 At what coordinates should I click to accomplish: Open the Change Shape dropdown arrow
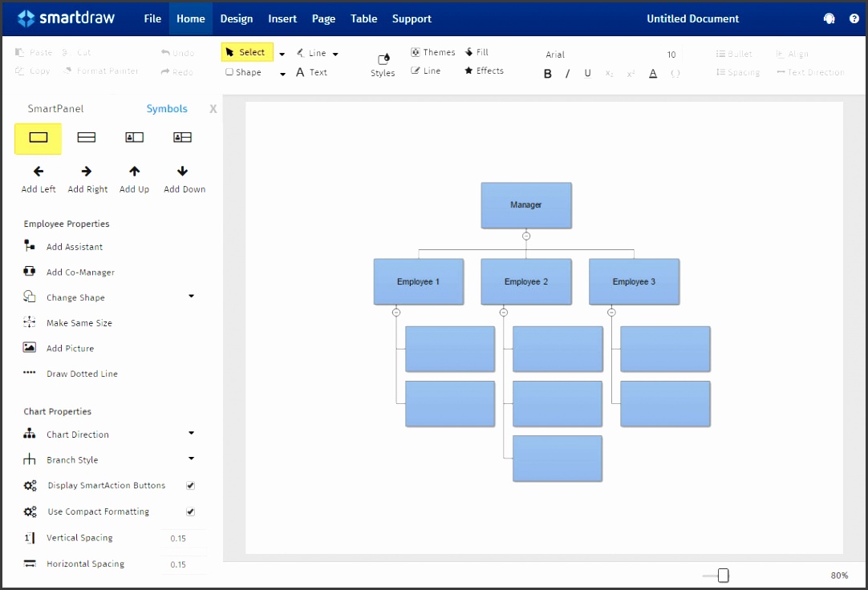click(191, 296)
